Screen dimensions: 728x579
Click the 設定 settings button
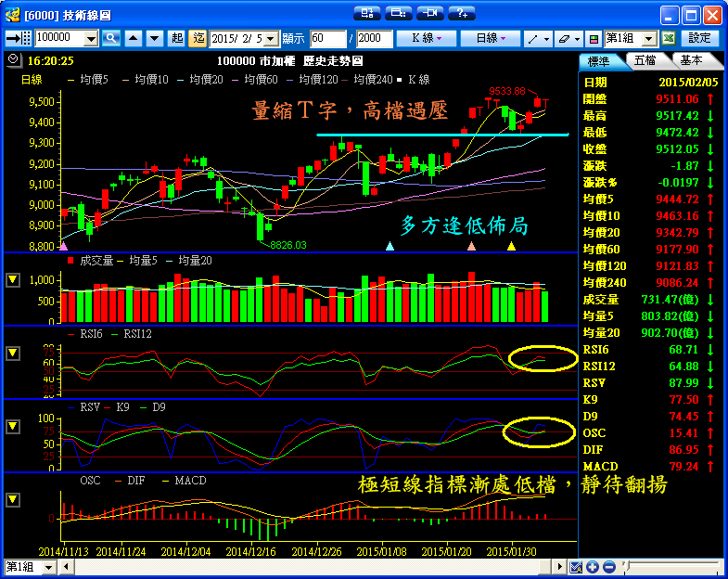pos(700,38)
